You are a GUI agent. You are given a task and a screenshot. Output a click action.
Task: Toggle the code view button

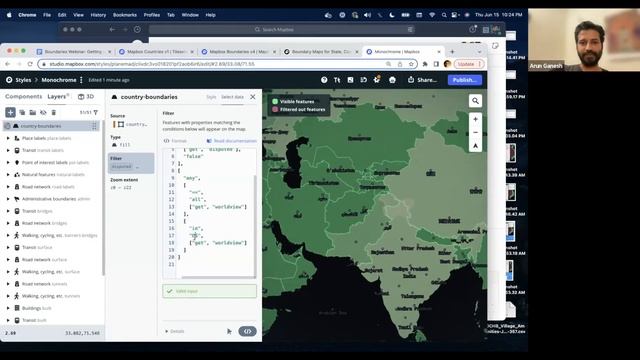(247, 331)
